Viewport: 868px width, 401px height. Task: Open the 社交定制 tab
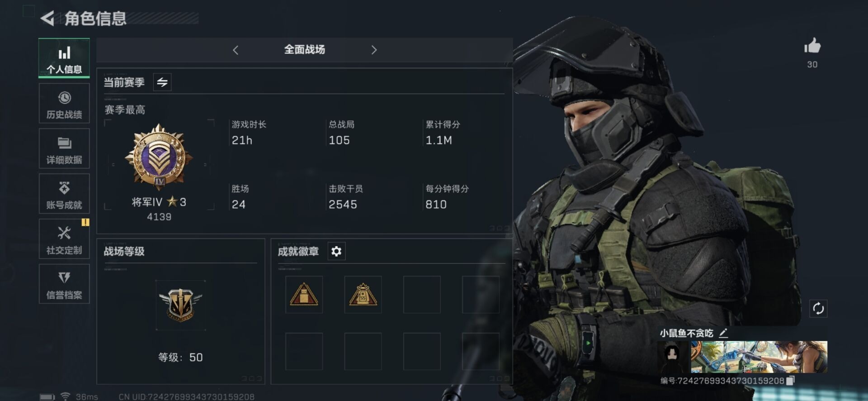[64, 239]
